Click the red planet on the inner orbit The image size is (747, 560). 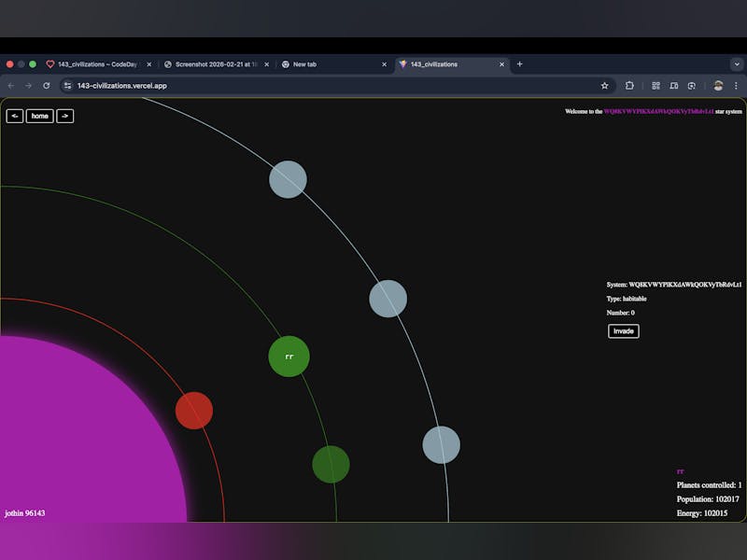pos(194,411)
